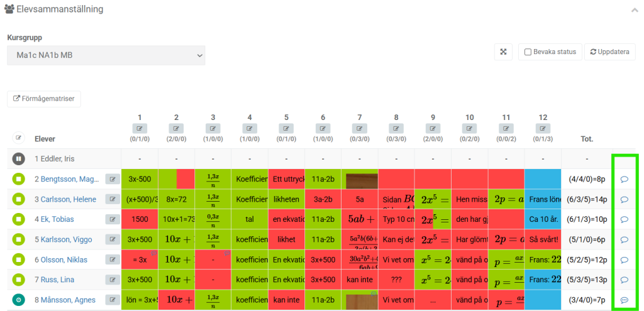Click edit icon under question 12 header
The image size is (644, 311).
point(543,129)
